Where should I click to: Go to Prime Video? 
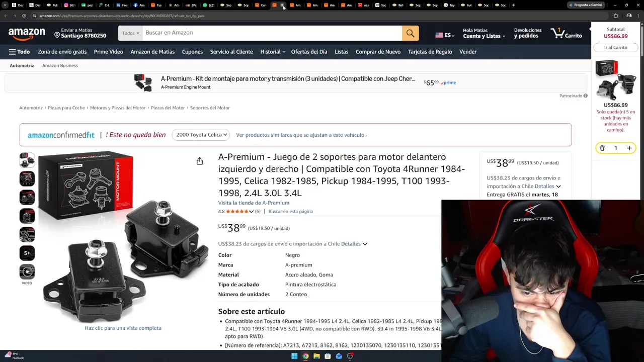[109, 52]
